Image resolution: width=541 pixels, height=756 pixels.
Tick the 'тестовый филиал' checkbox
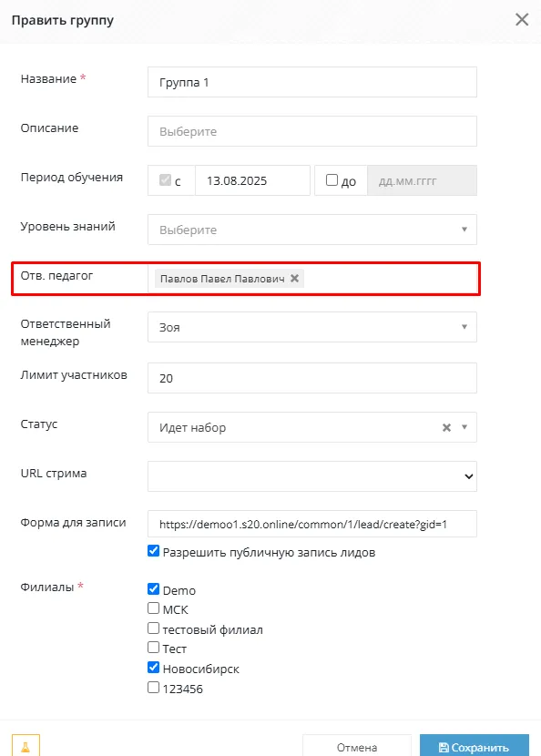[153, 628]
